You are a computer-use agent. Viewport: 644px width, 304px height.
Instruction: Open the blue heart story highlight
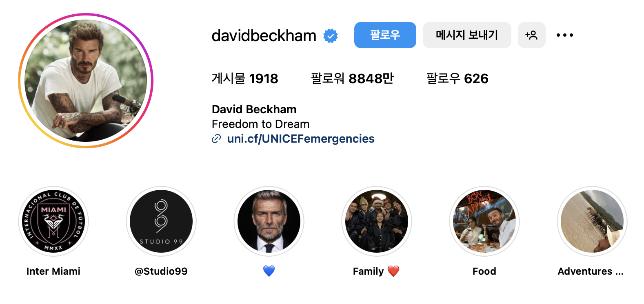269,221
